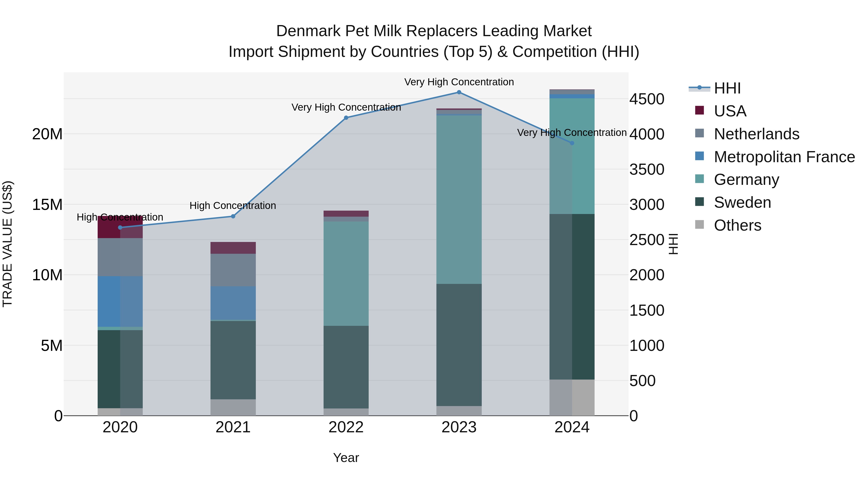The image size is (868, 488).
Task: Click the 'TRADE VALUE (US$)' axis title
Action: 7,244
